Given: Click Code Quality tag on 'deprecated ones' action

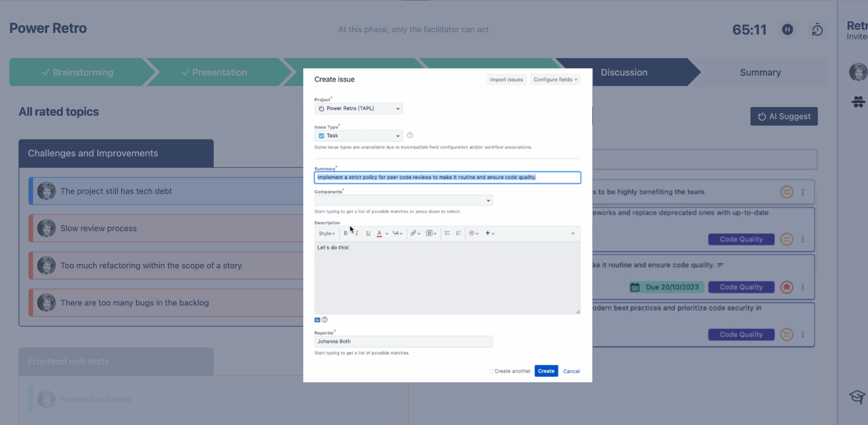Looking at the screenshot, I should coord(741,239).
